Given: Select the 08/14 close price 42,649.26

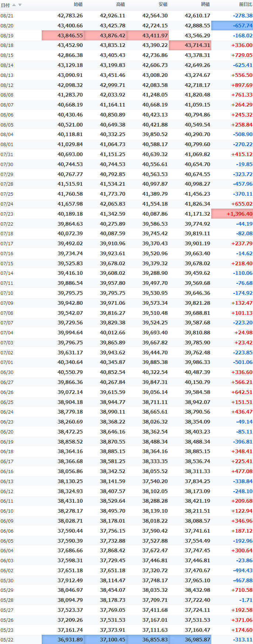Looking at the screenshot, I should tap(198, 65).
